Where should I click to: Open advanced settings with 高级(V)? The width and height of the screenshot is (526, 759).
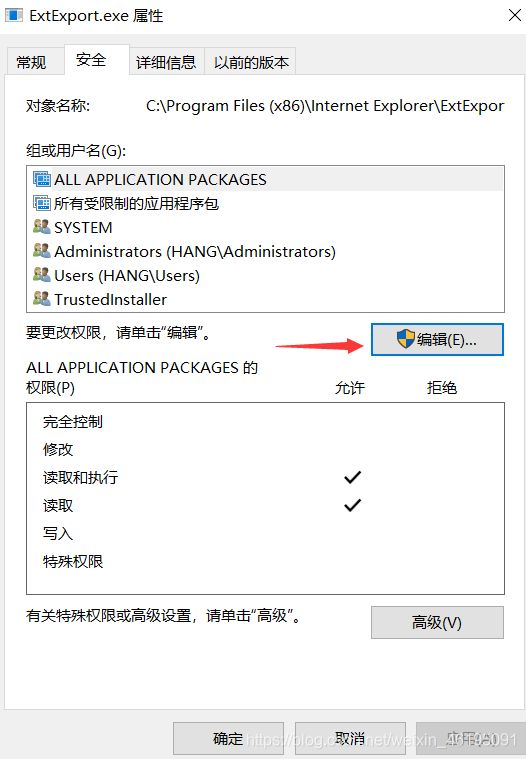tap(437, 622)
